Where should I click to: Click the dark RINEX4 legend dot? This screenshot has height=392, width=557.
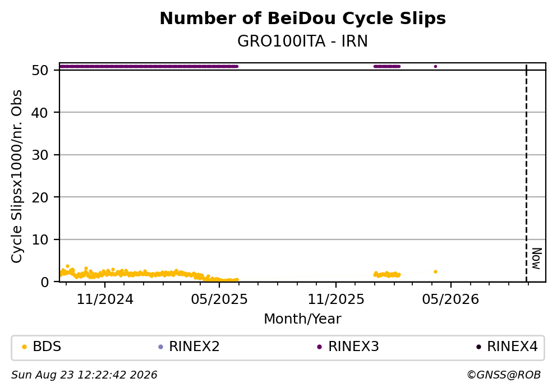point(478,347)
